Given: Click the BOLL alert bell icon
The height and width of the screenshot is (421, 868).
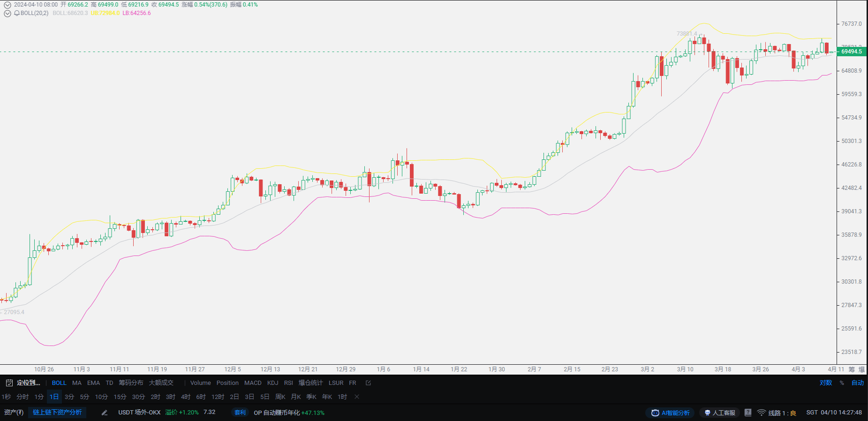Looking at the screenshot, I should click(17, 13).
